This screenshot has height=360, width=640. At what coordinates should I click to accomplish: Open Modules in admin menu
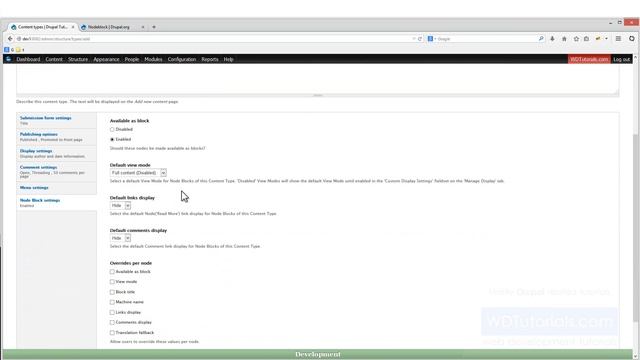pyautogui.click(x=153, y=59)
